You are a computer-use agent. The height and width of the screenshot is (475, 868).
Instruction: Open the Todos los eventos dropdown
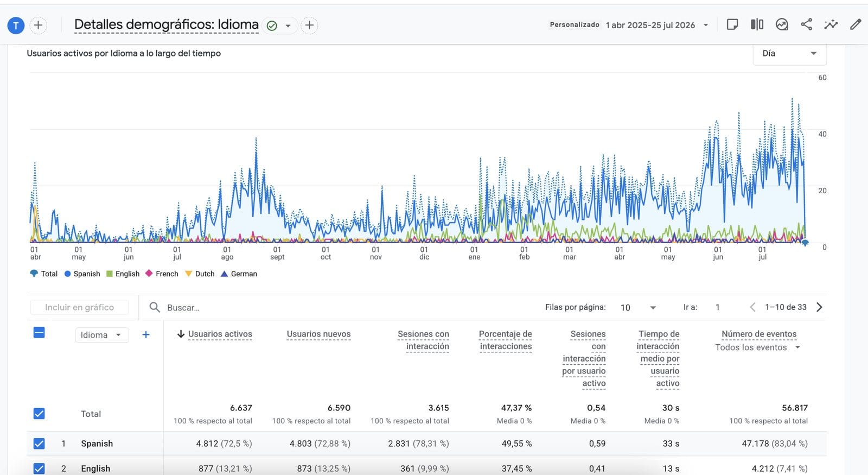tap(757, 347)
